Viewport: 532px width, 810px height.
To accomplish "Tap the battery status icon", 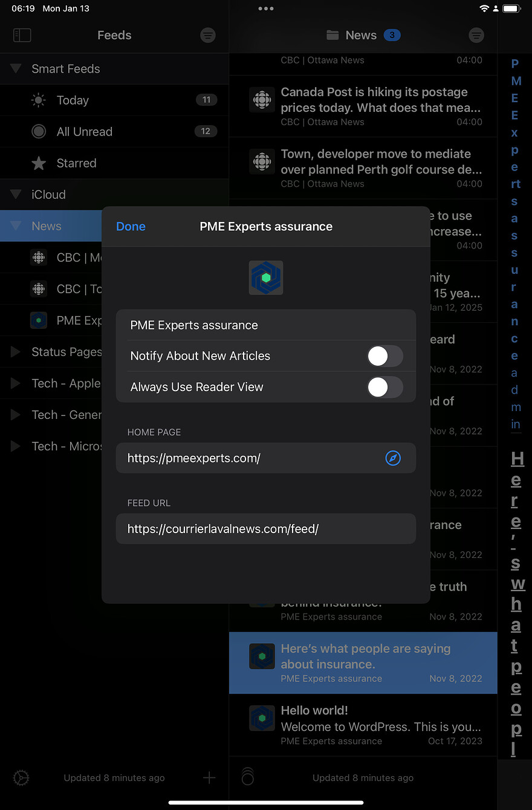I will (511, 8).
